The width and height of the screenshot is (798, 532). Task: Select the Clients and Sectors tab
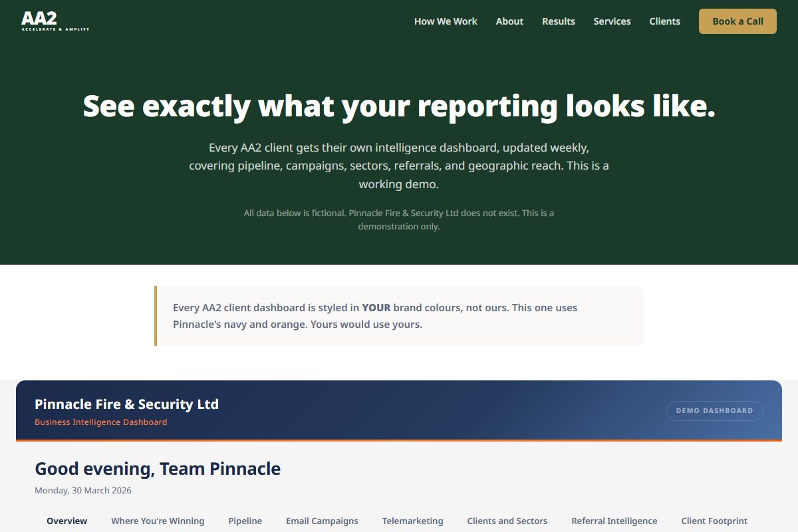click(507, 521)
